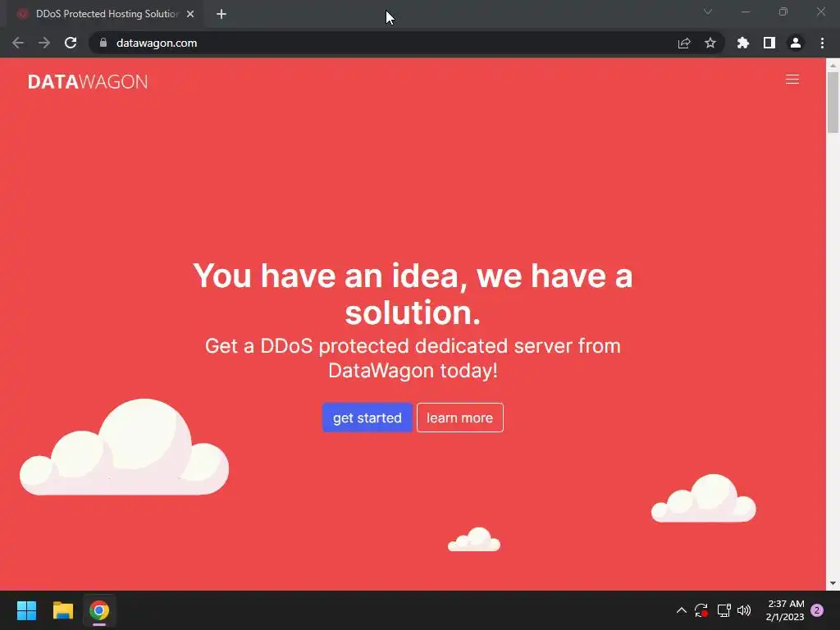This screenshot has width=840, height=630.
Task: Go back to previous page
Action: pyautogui.click(x=18, y=43)
